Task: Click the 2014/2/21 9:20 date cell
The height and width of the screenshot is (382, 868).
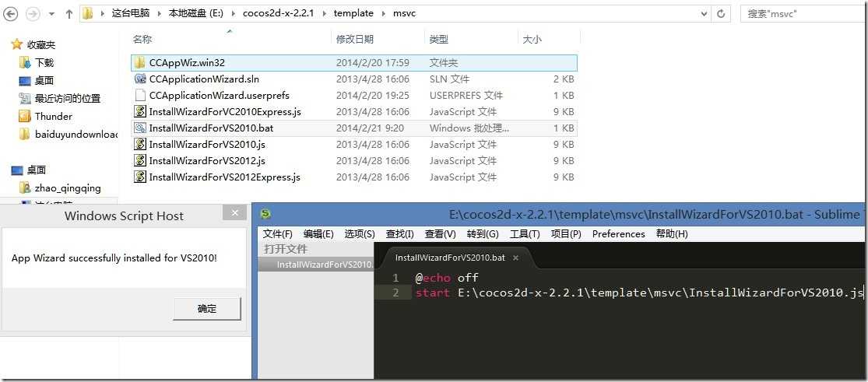Action: coord(370,128)
